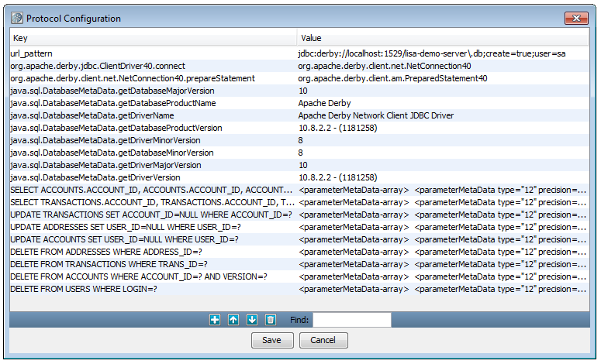
Task: Select the ClientDriver40.connect key row
Action: tap(154, 66)
